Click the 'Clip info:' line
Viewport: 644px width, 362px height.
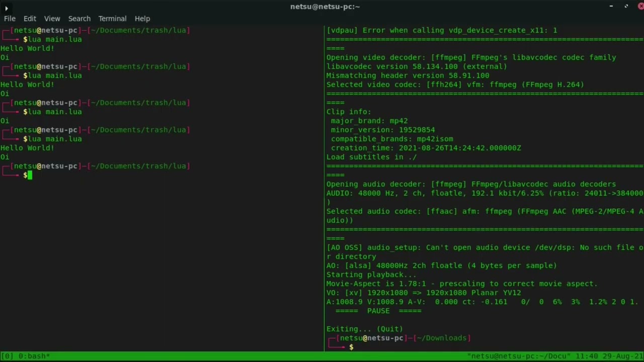[349, 112]
